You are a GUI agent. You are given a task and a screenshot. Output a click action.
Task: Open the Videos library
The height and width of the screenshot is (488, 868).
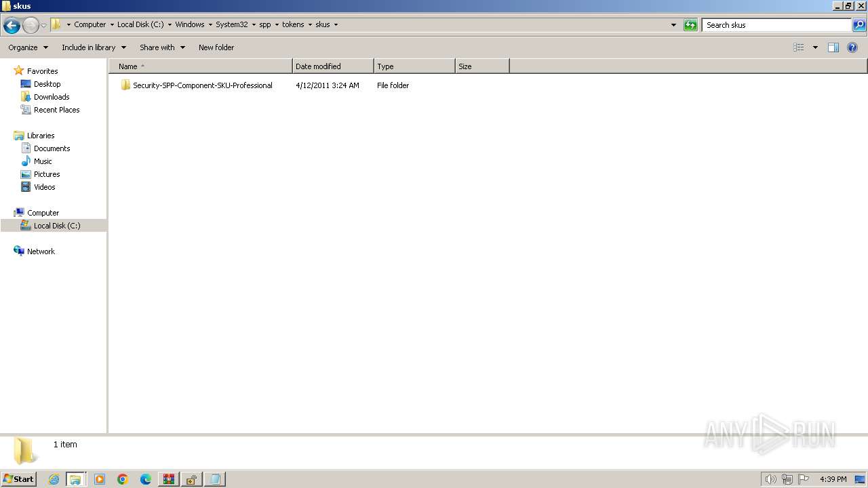[44, 187]
